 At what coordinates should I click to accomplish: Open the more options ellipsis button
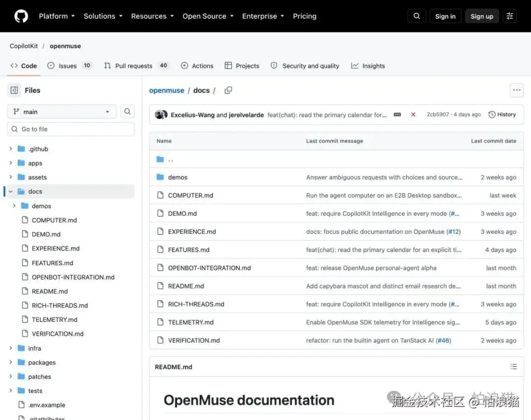click(x=516, y=90)
